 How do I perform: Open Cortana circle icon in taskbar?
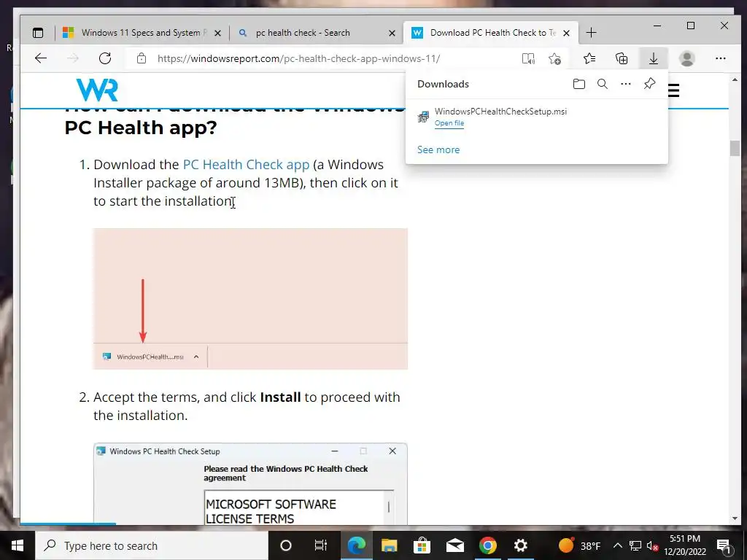pos(286,545)
